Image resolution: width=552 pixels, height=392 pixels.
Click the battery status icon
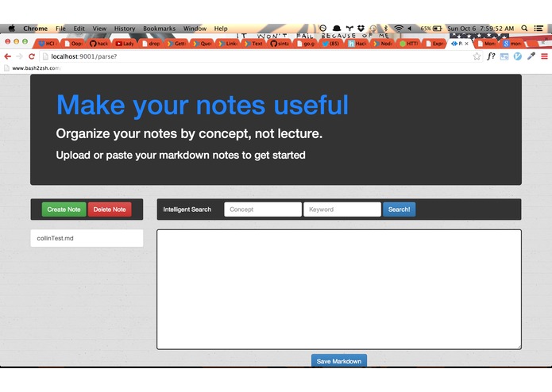(438, 28)
